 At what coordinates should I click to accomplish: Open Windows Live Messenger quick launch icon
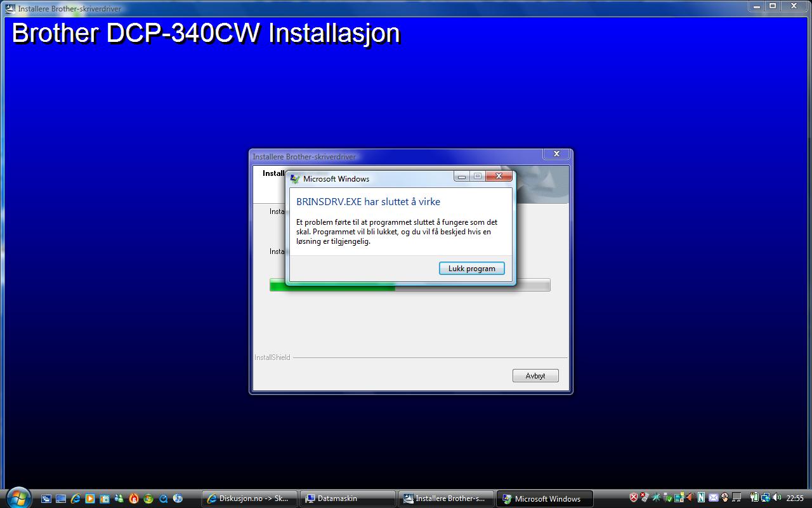pos(119,498)
